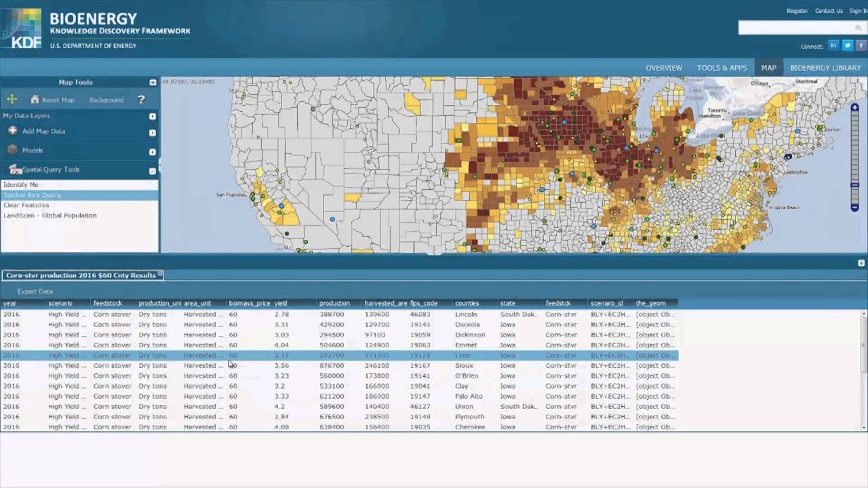The image size is (868, 488).
Task: Sort by the fips_code column header
Action: [431, 303]
